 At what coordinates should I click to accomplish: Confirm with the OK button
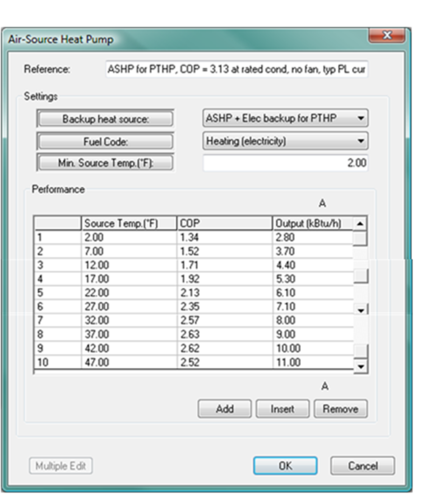click(x=285, y=466)
